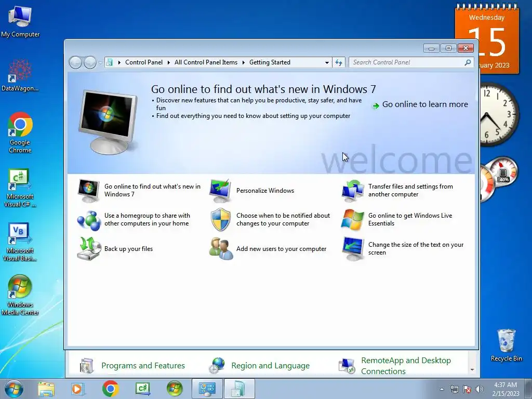The width and height of the screenshot is (532, 399).
Task: Click the Action Center flag tray icon
Action: point(467,389)
